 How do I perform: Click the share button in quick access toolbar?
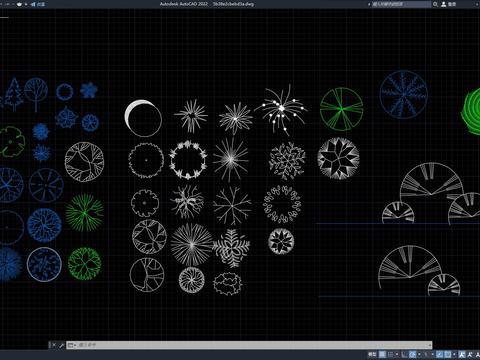[x=38, y=4]
